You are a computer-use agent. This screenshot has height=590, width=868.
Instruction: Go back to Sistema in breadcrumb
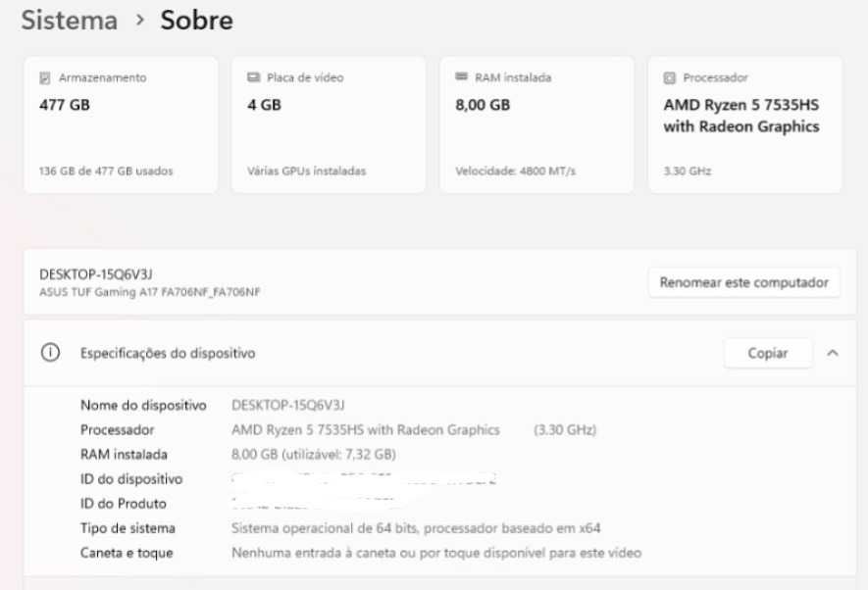[x=70, y=21]
